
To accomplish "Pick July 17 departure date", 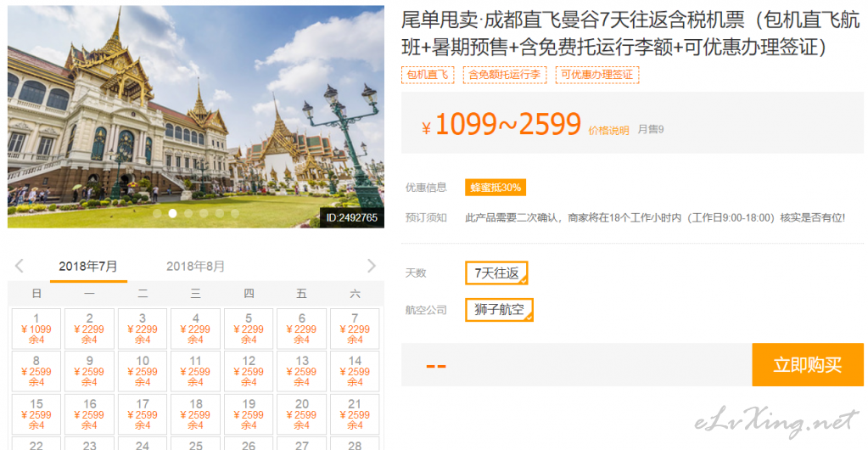I will [143, 414].
